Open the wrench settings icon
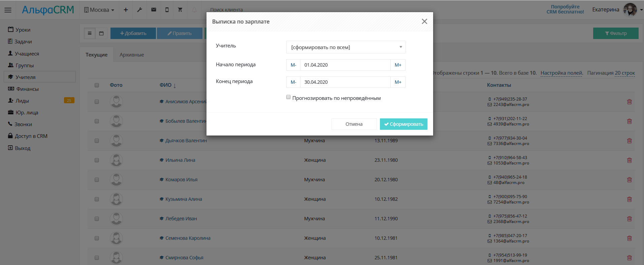Screen dimensions: 644x265 139,10
